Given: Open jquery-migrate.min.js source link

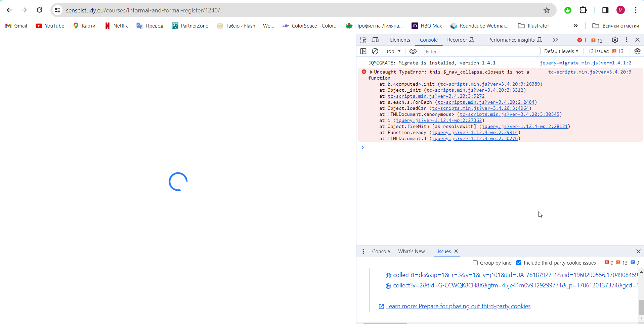Looking at the screenshot, I should pos(586,63).
